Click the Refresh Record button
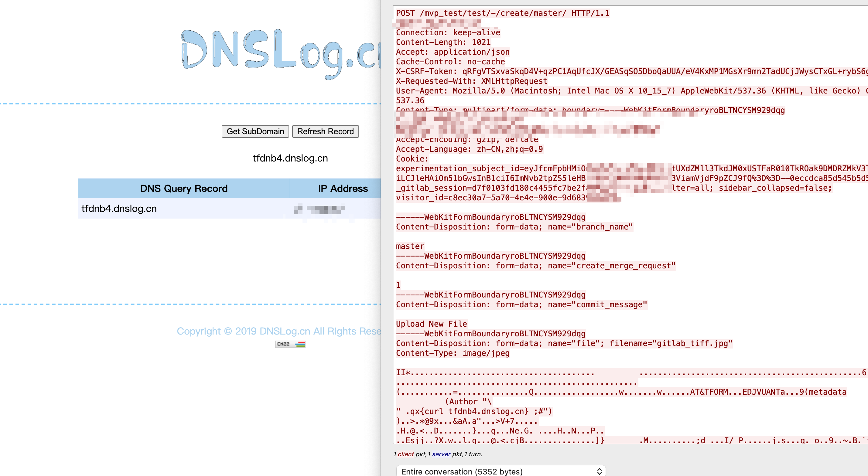Image resolution: width=868 pixels, height=476 pixels. pos(325,131)
